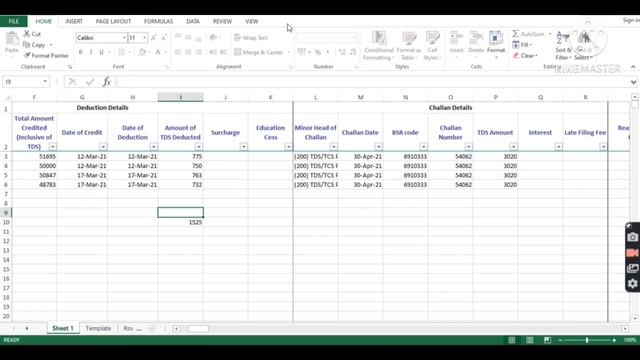This screenshot has height=360, width=640.
Task: Adjust the zoom slider
Action: click(x=587, y=340)
